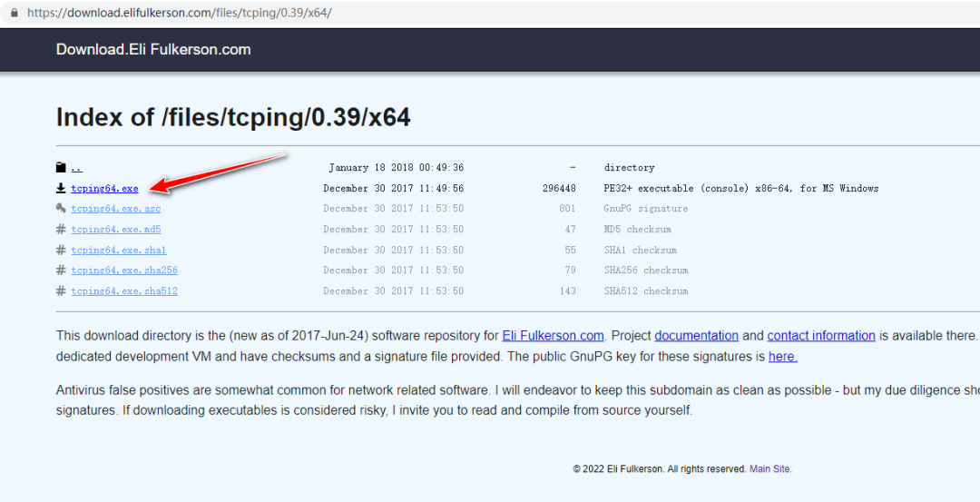This screenshot has width=980, height=502.
Task: Click the 'GnuPG signature' description text
Action: 646,209
